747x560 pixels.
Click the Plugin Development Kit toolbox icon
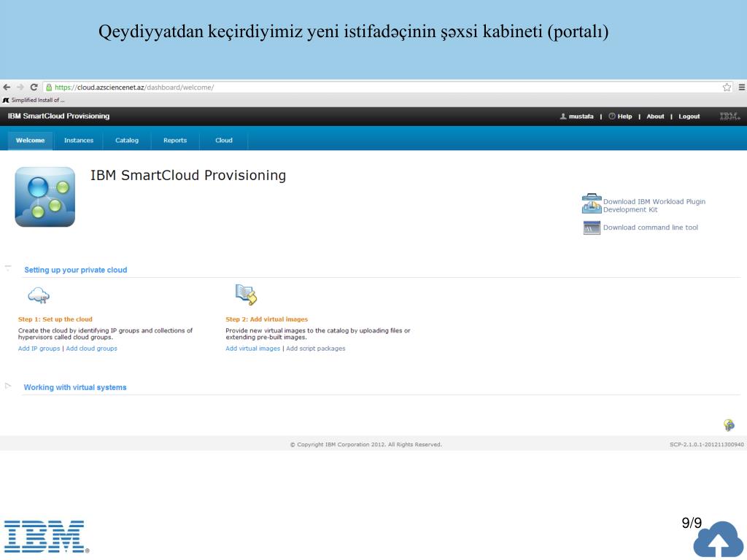click(592, 203)
